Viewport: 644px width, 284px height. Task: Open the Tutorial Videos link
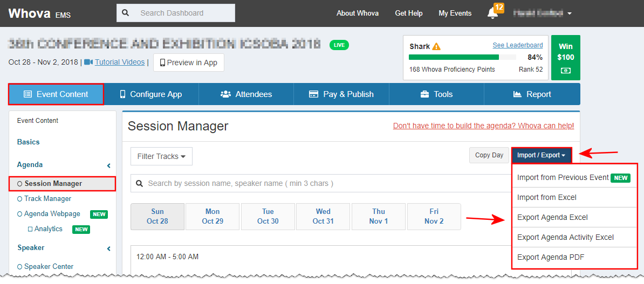tap(120, 62)
